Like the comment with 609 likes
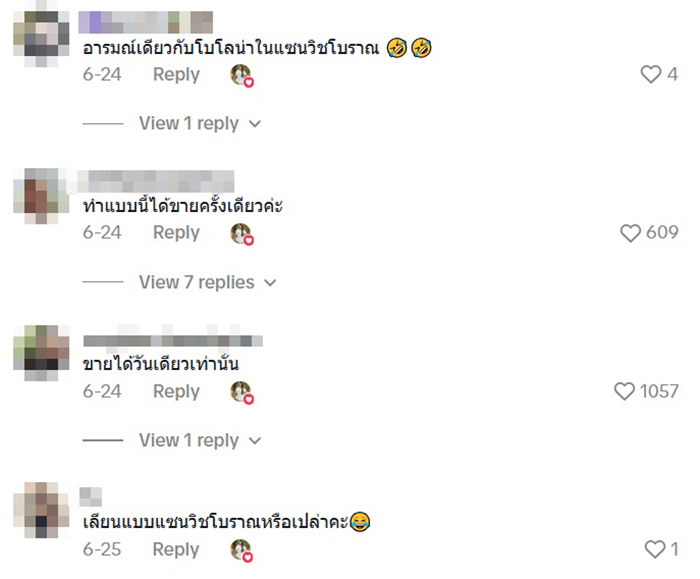Screen dimensions: 700x579 pos(630,233)
